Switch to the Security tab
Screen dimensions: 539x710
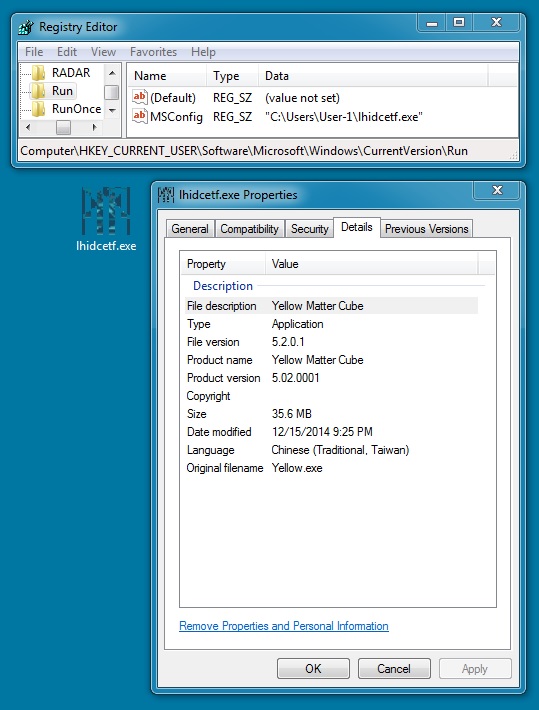click(309, 229)
